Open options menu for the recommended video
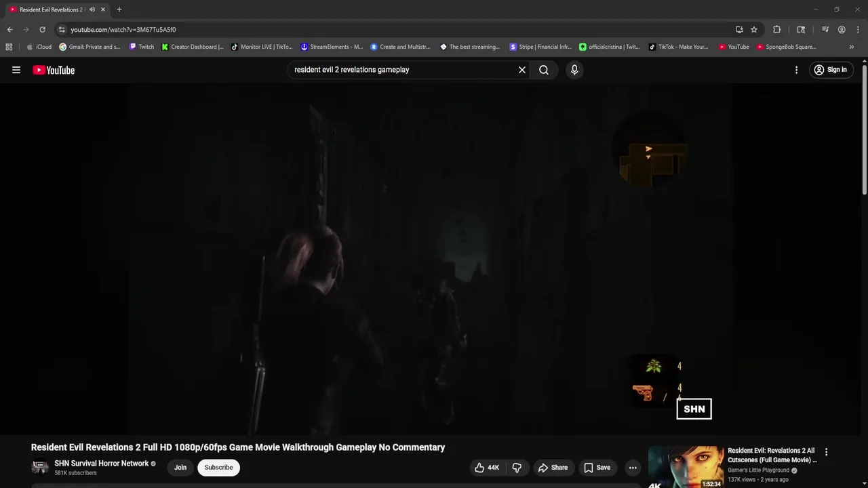Image resolution: width=868 pixels, height=488 pixels. [826, 452]
